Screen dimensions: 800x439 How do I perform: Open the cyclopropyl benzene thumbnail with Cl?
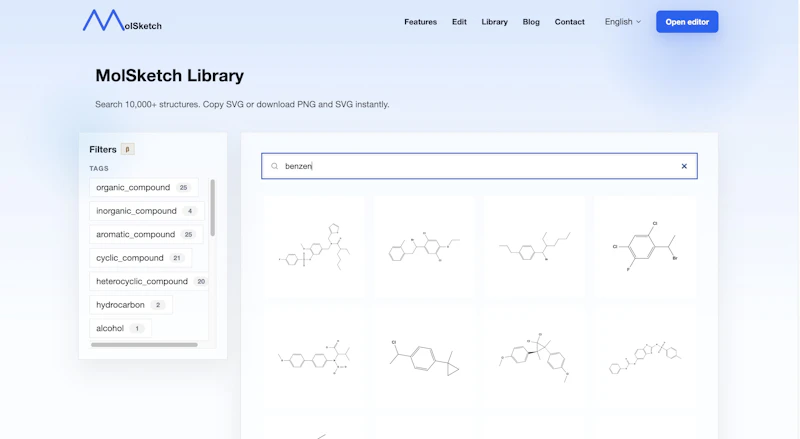tap(424, 357)
